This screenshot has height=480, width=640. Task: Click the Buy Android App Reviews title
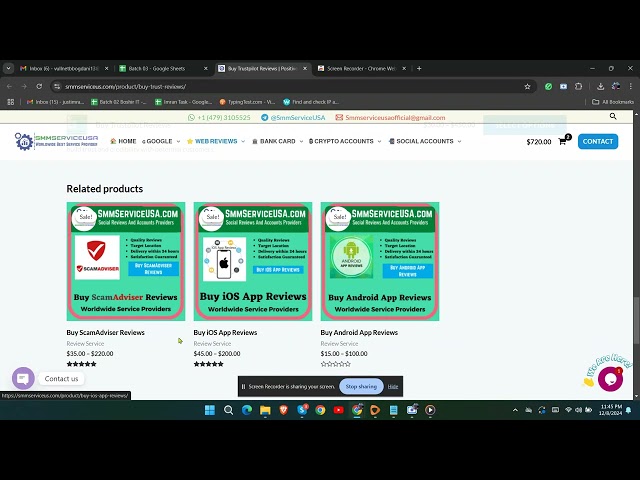359,333
